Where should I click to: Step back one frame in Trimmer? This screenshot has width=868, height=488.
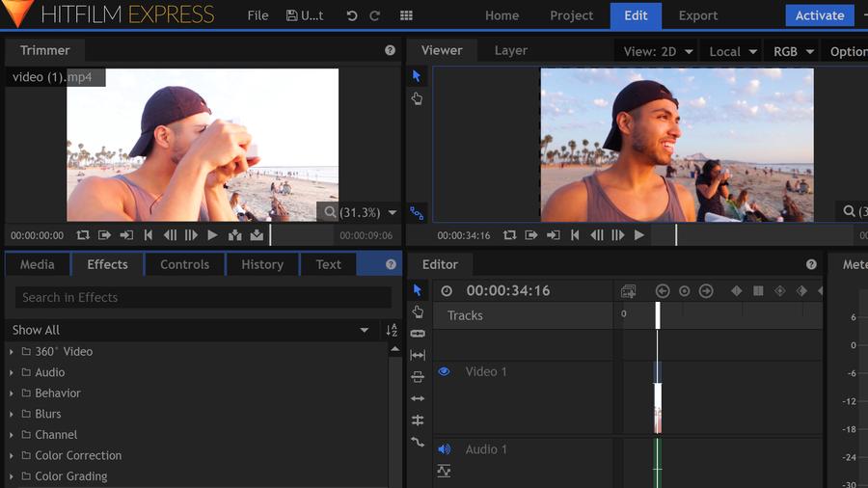point(170,235)
